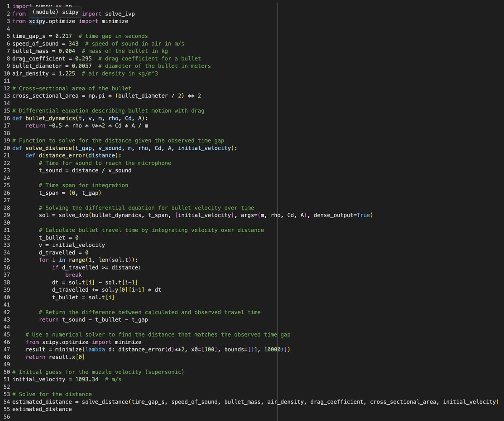Viewport: 504px width, 421px height.
Task: Click comment 'Solve for the distance' on line 53
Action: [52, 395]
